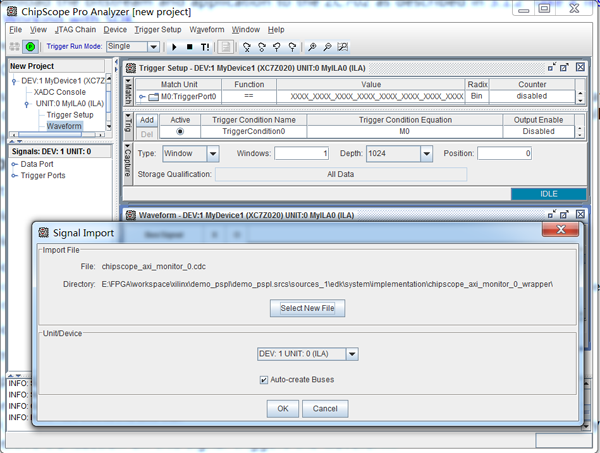Click the Match Unit Counter stepper
600x453 pixels.
580,97
